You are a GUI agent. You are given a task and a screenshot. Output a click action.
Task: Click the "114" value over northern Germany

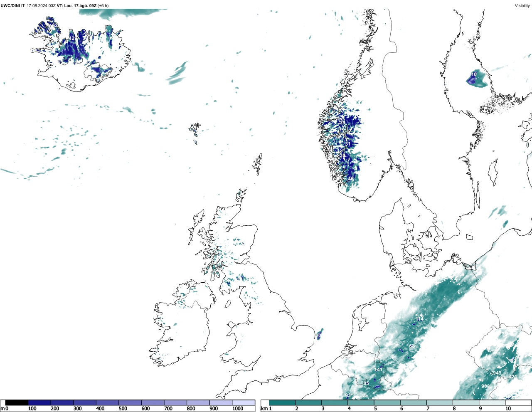(x=420, y=319)
